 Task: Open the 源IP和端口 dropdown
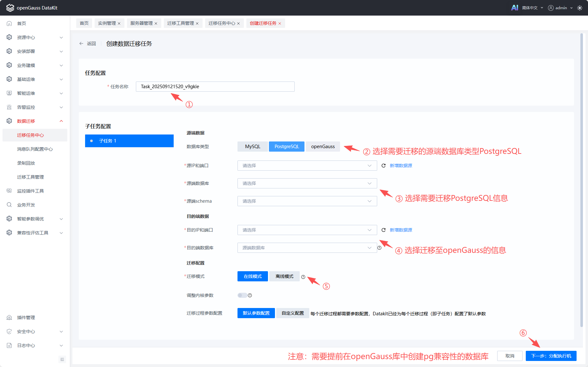click(307, 166)
